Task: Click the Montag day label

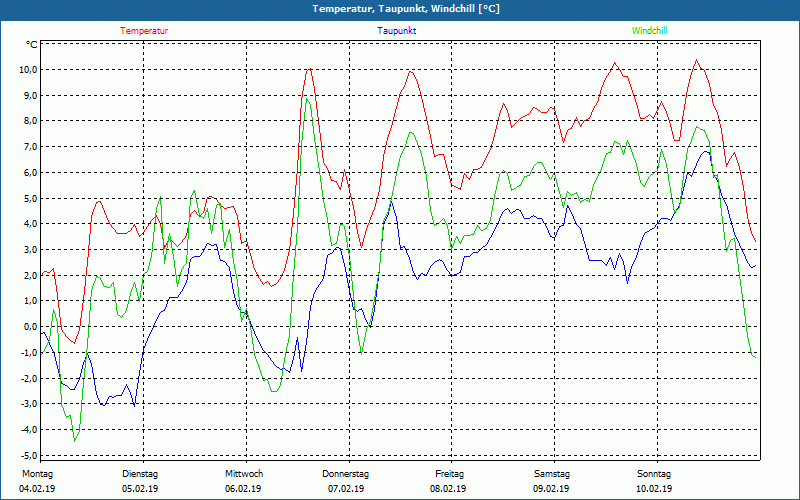Action: pos(37,474)
